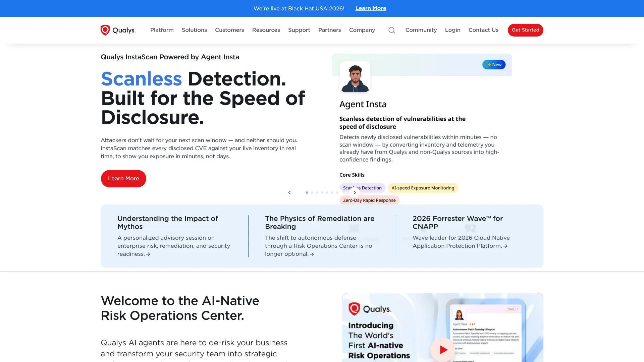Open the Resources menu
The image size is (644, 362).
click(266, 30)
